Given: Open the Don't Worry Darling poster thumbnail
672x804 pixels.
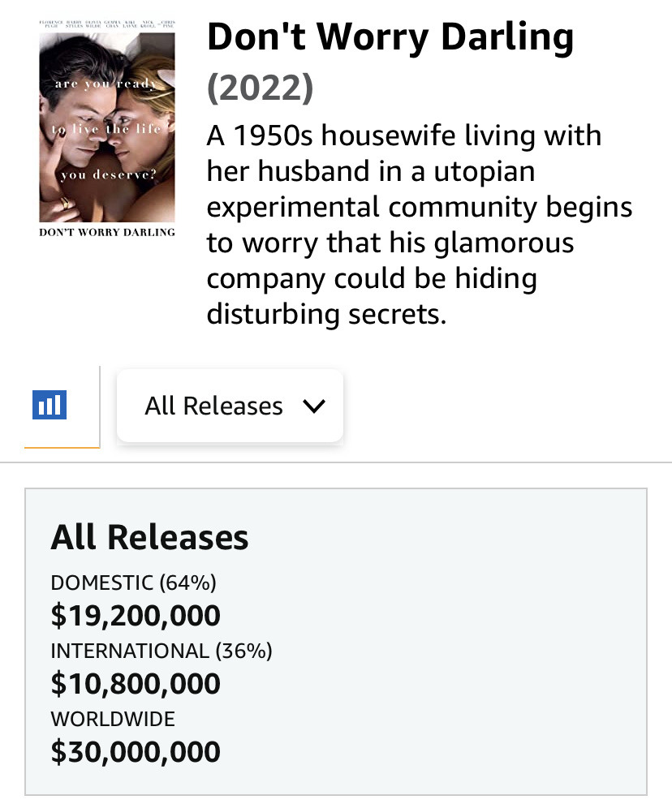Looking at the screenshot, I should click(106, 127).
